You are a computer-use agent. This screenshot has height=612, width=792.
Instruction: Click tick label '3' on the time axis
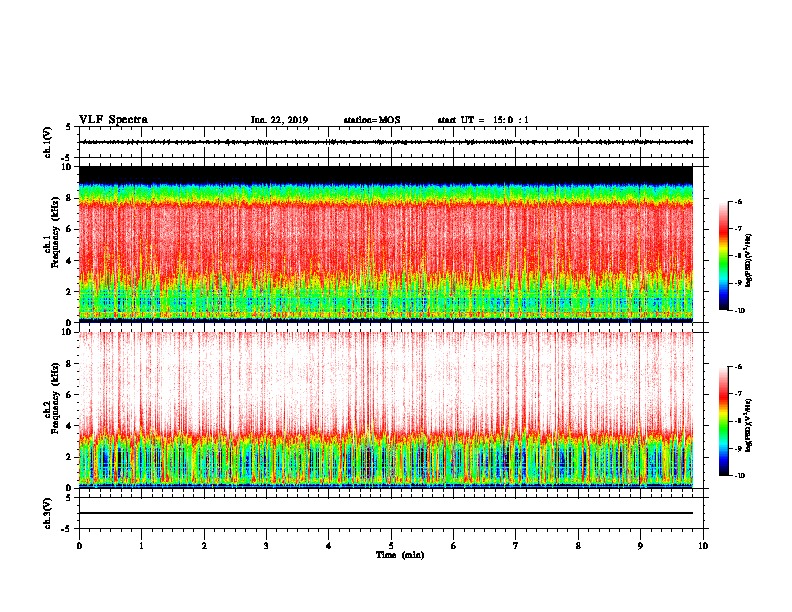(266, 546)
